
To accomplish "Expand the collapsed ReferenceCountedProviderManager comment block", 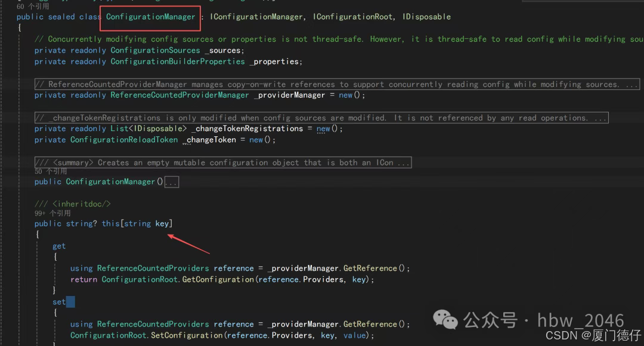I will pos(337,84).
